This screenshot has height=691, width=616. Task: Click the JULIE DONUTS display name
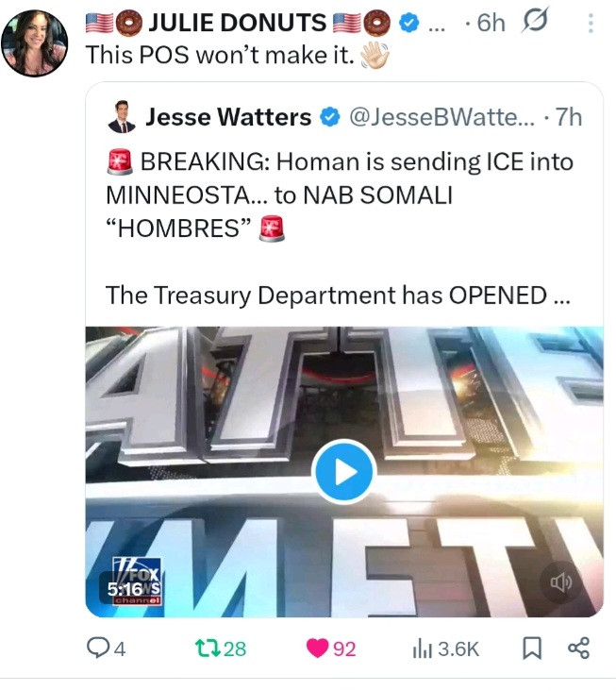pyautogui.click(x=238, y=23)
